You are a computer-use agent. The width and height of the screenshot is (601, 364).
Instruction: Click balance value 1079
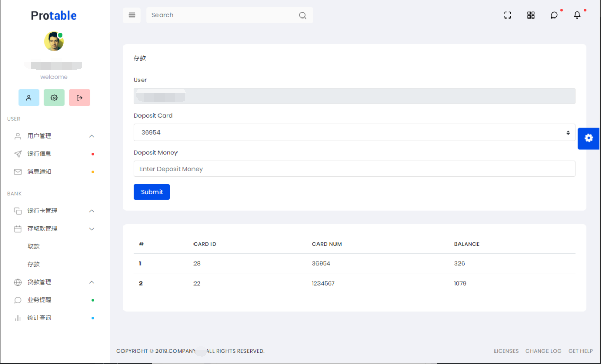coord(460,283)
